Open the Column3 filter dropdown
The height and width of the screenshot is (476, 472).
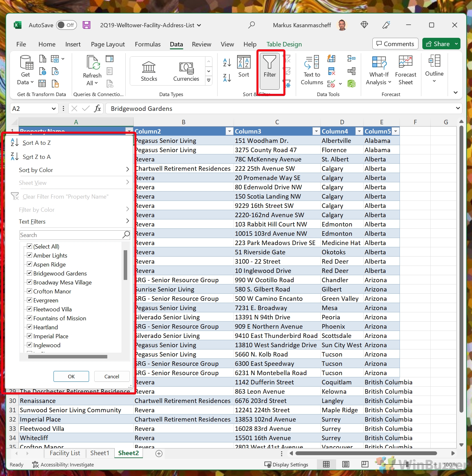point(316,131)
